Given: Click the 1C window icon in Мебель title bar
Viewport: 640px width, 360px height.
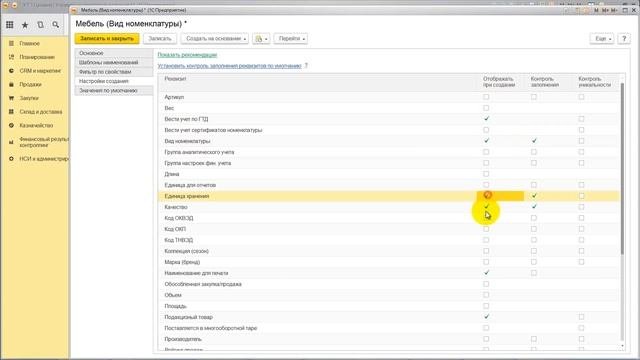Looking at the screenshot, I should (74, 10).
